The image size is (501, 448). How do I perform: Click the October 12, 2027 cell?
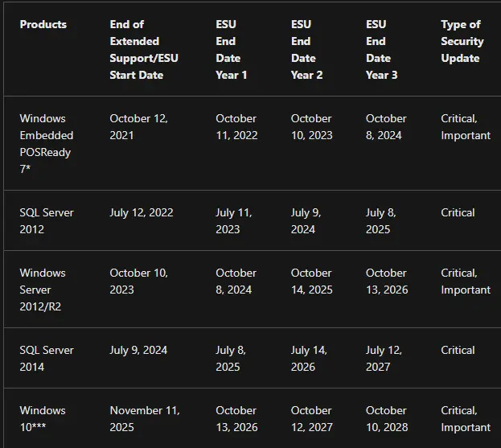(312, 418)
